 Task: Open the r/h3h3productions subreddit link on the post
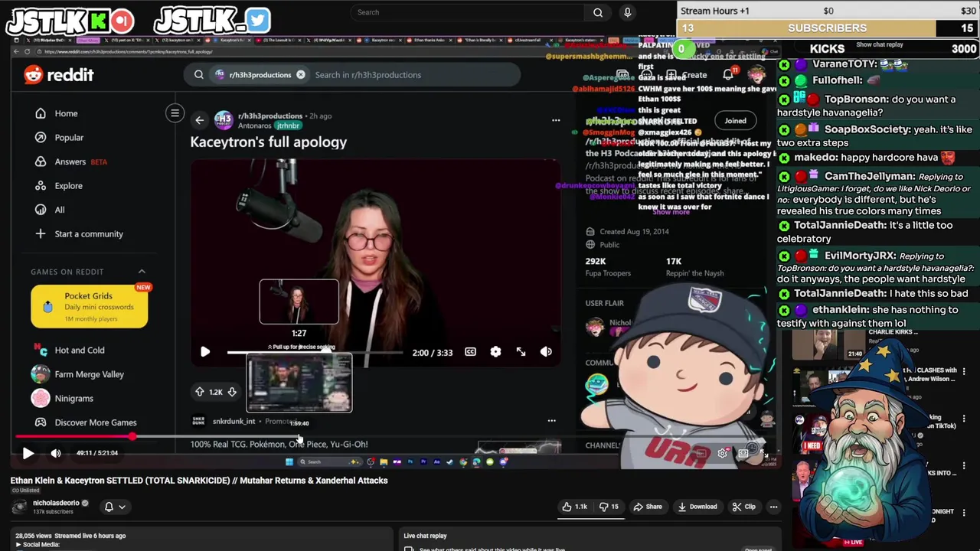269,116
